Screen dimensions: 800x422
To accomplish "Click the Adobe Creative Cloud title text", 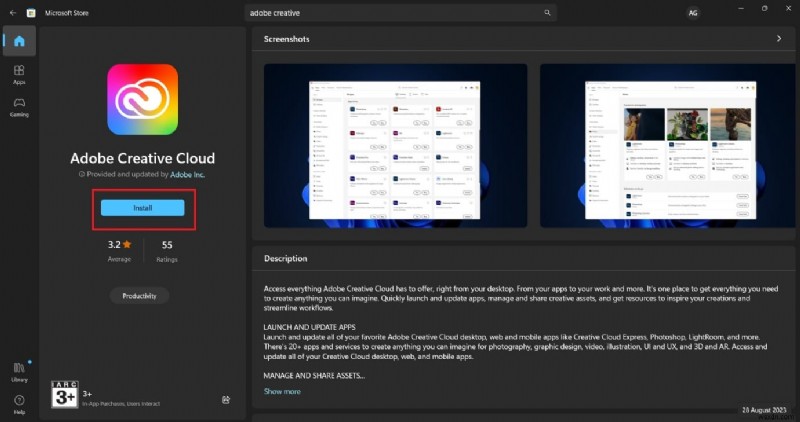I will coord(142,158).
